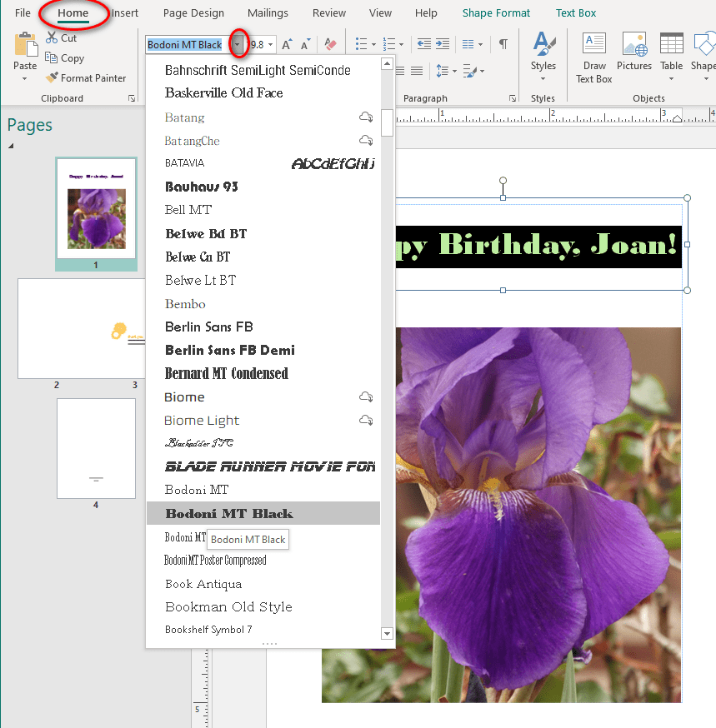The image size is (716, 728).
Task: Click font list scroll down arrow
Action: 387,634
